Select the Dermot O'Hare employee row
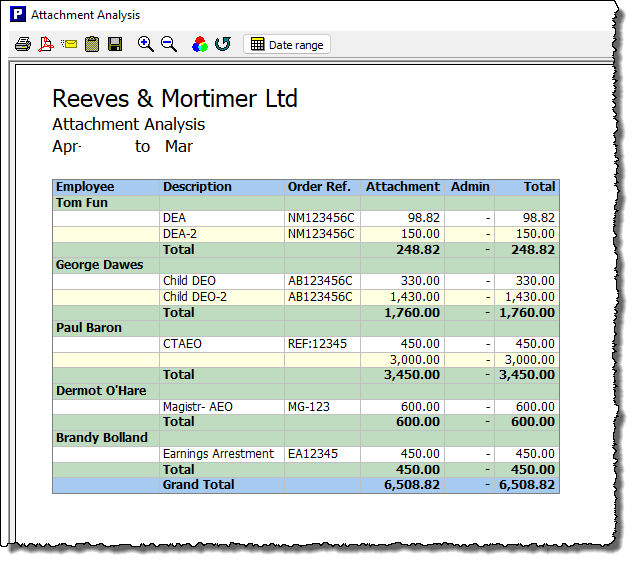The image size is (635, 562). [306, 391]
